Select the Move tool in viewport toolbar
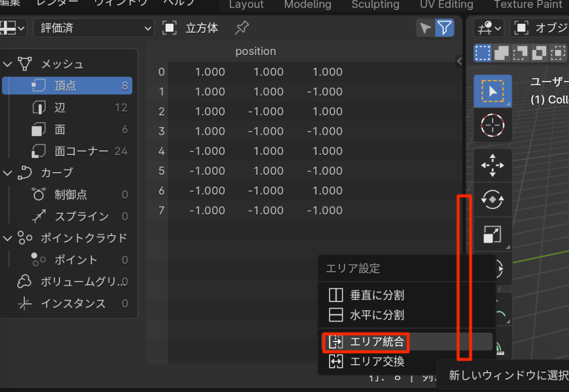The image size is (569, 392). [492, 165]
